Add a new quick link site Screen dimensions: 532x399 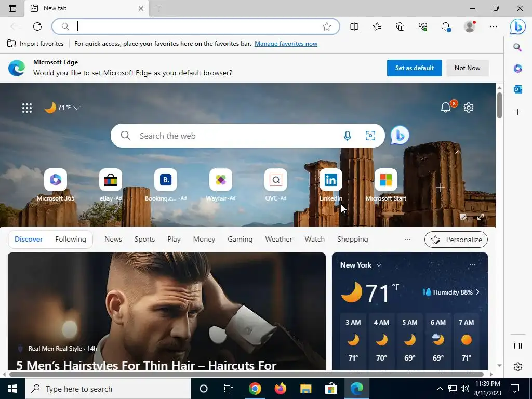click(x=441, y=187)
